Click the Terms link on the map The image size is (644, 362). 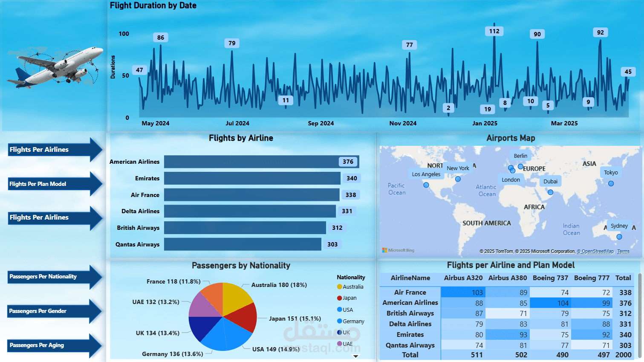623,251
